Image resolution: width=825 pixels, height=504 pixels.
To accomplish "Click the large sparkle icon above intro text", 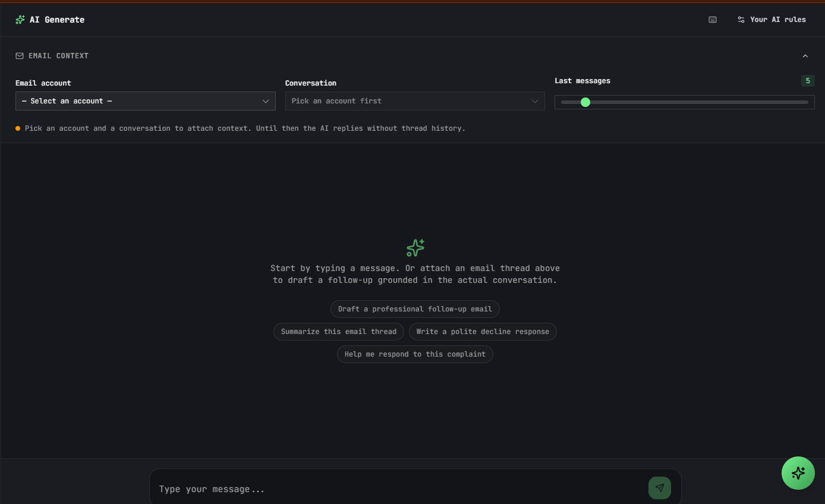I will pos(415,248).
